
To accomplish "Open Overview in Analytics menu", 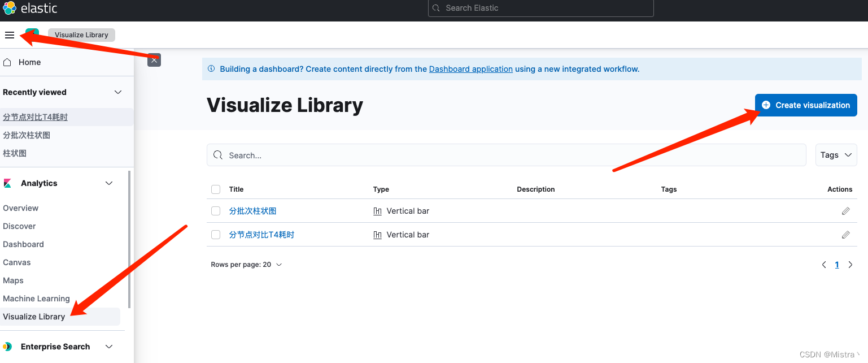I will pyautogui.click(x=21, y=208).
